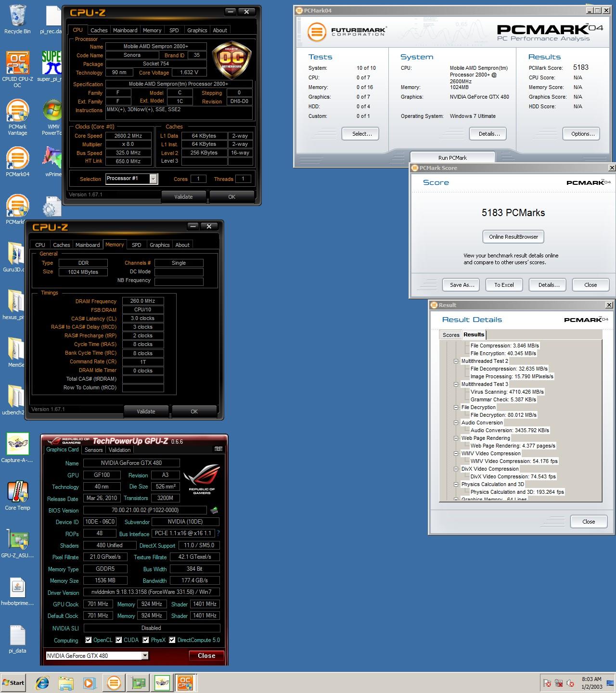616x693 pixels.
Task: Click the GPU-Z screenshot camera icon
Action: (218, 449)
